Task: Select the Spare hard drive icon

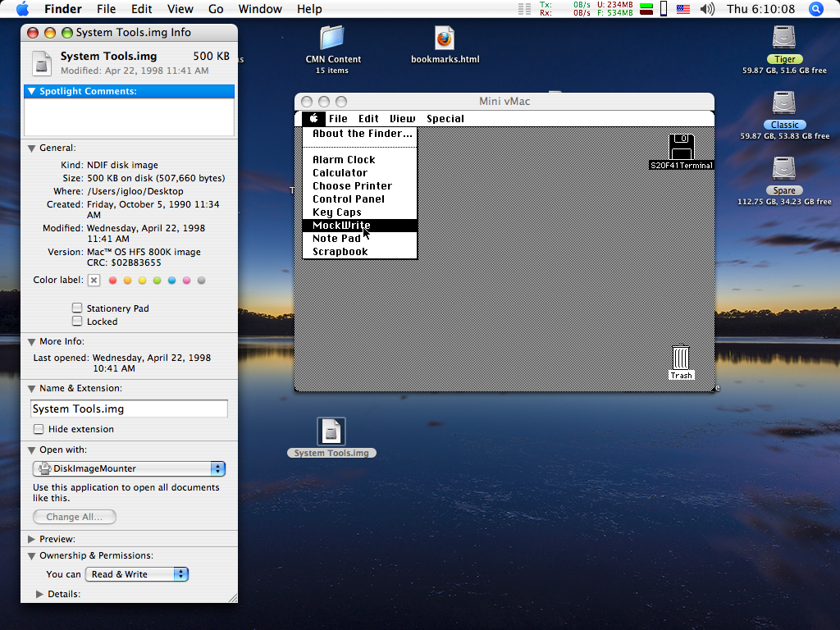Action: coord(783,168)
